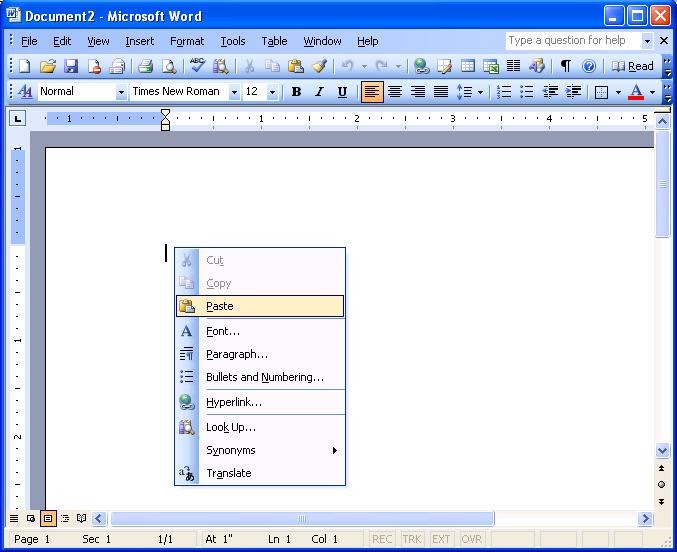Click the Redo arrow
The width and height of the screenshot is (677, 552).
tap(382, 67)
